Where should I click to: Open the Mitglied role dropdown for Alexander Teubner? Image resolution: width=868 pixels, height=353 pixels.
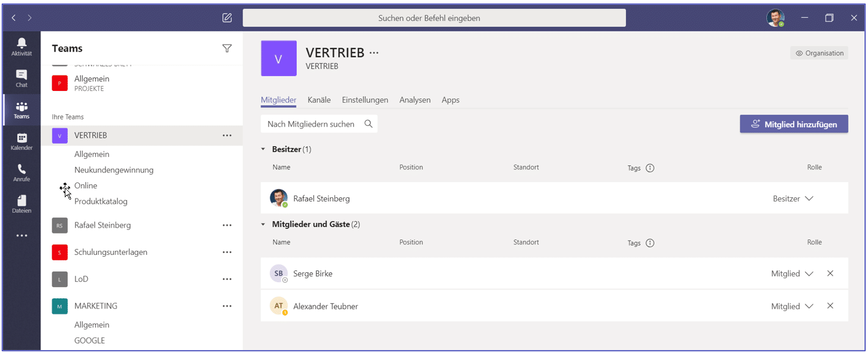809,306
